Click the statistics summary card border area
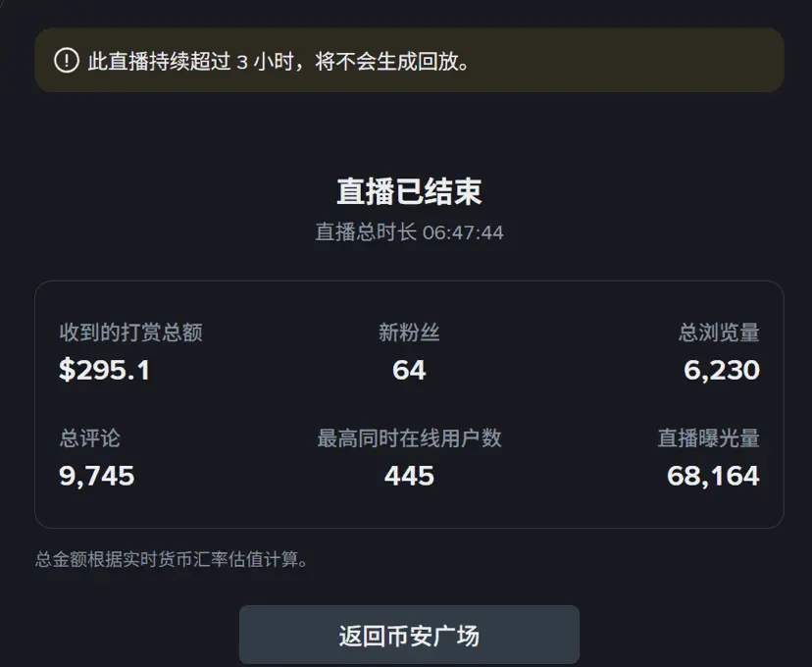The width and height of the screenshot is (812, 667). pyautogui.click(x=409, y=404)
